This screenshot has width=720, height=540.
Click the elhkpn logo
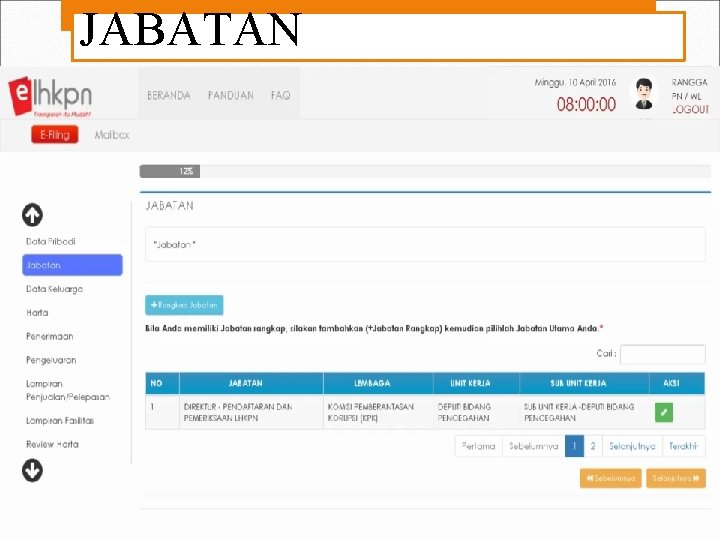[x=50, y=96]
